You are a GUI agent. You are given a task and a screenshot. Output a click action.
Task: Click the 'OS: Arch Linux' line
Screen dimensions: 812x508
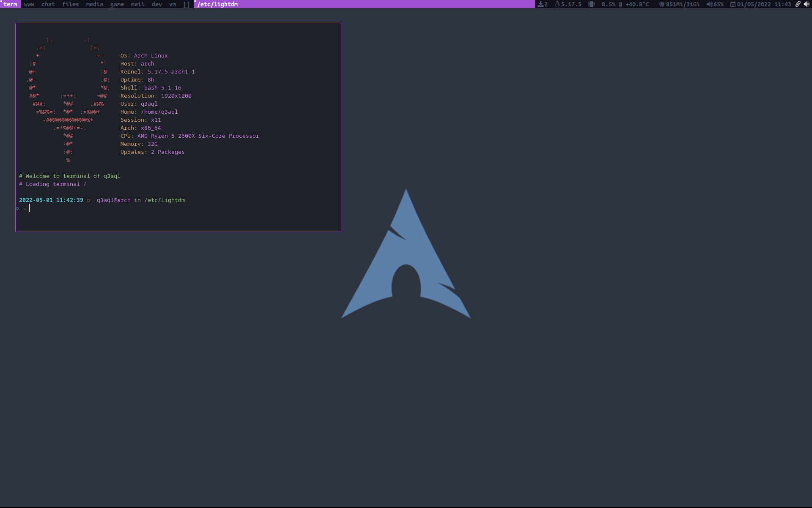(144, 55)
